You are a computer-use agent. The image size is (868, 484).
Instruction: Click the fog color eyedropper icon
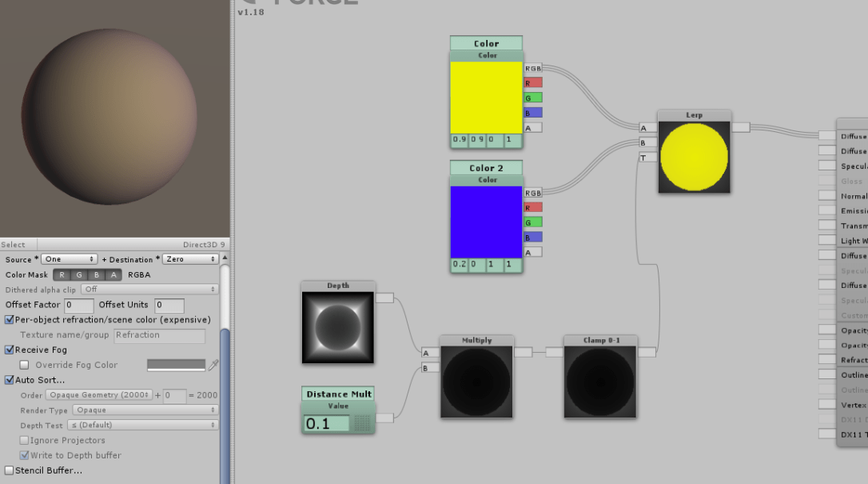pos(213,365)
